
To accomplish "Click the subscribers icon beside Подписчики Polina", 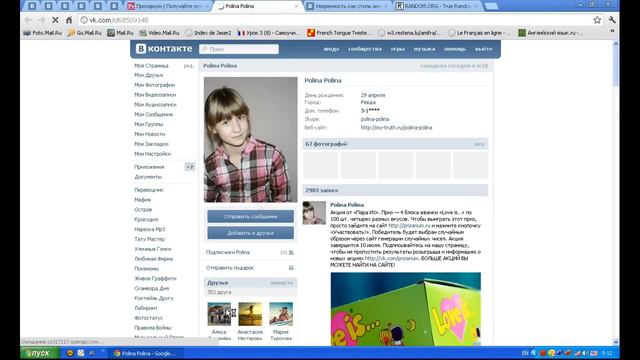I will pyautogui.click(x=291, y=253).
